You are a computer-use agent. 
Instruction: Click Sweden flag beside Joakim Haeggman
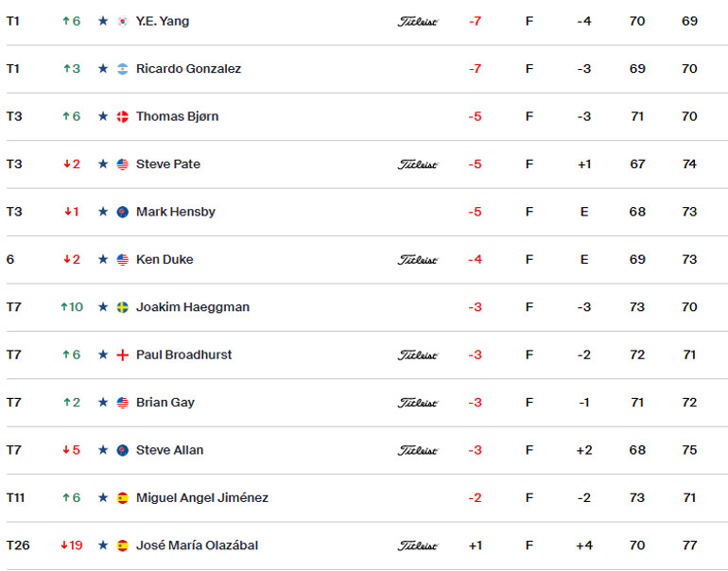(123, 307)
